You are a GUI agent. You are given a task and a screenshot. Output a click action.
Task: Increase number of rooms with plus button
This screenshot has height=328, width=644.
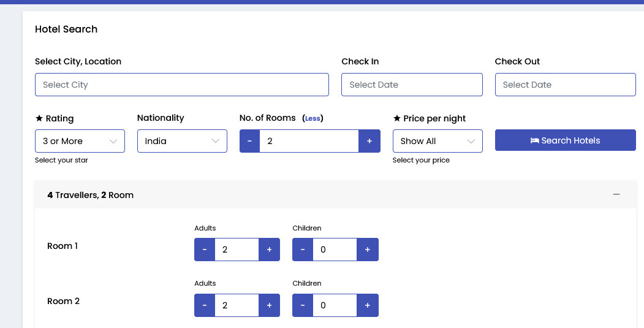tap(369, 141)
